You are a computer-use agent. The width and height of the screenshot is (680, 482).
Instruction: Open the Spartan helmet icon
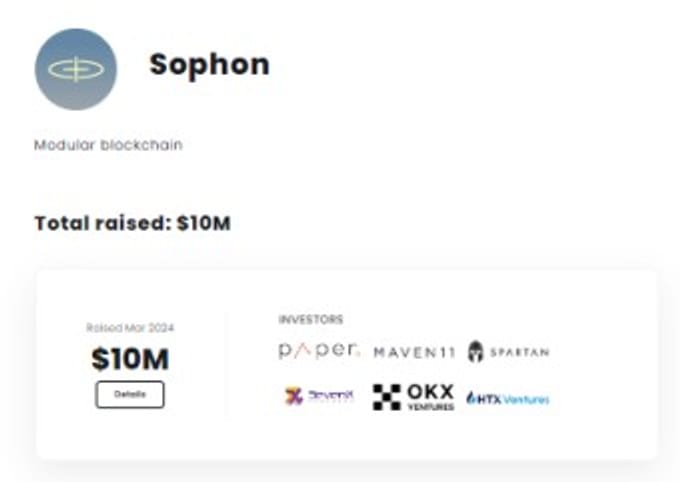point(475,351)
